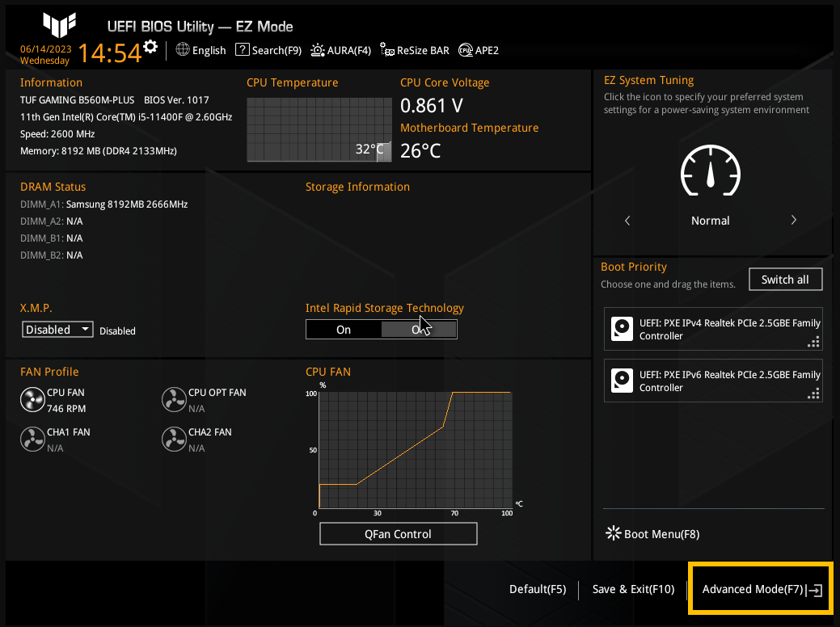Click the i5-11400F processor info line

tap(126, 116)
